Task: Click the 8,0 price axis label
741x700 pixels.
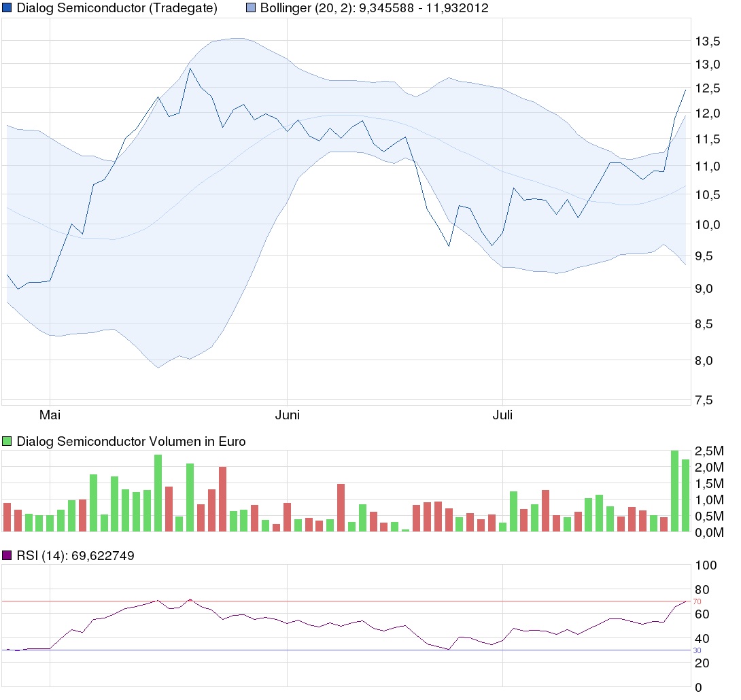Action: click(704, 361)
